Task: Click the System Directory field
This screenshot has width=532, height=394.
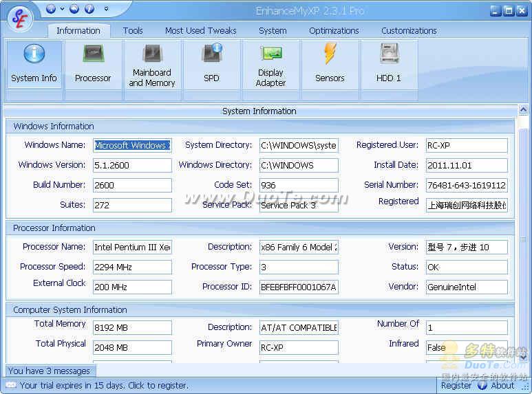Action: coord(299,146)
